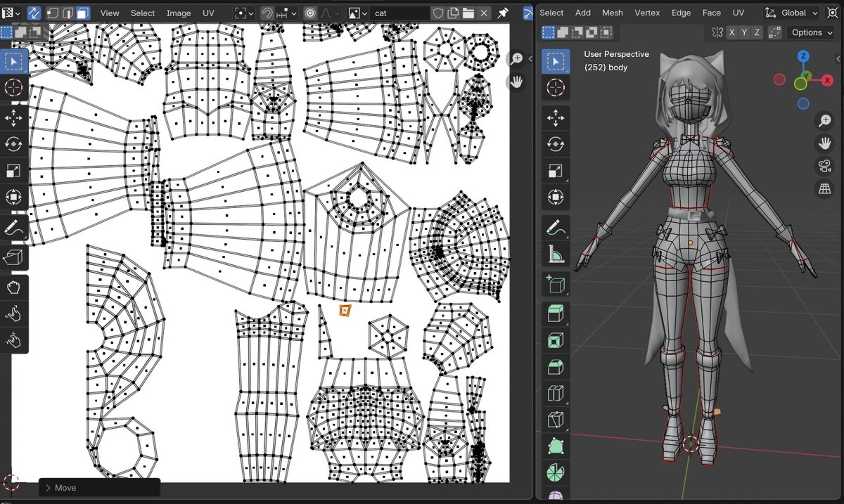Select the Bevel tool

[556, 368]
